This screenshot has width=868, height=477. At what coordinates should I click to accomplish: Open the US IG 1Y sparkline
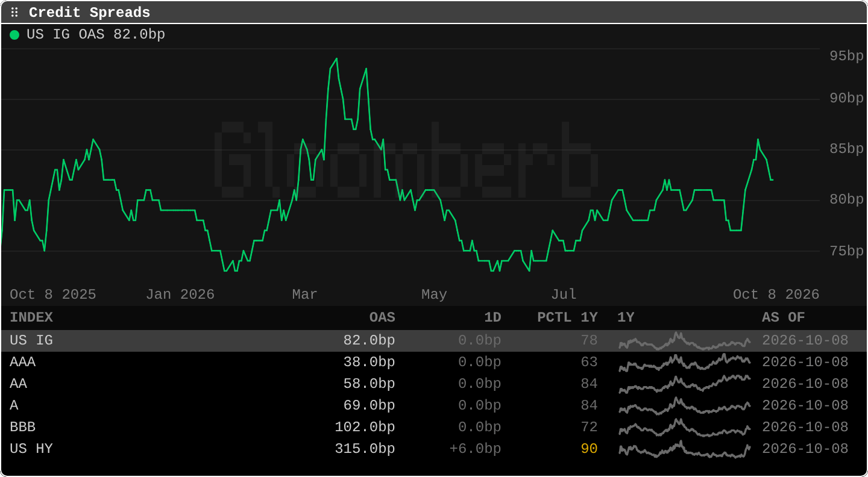coord(685,341)
